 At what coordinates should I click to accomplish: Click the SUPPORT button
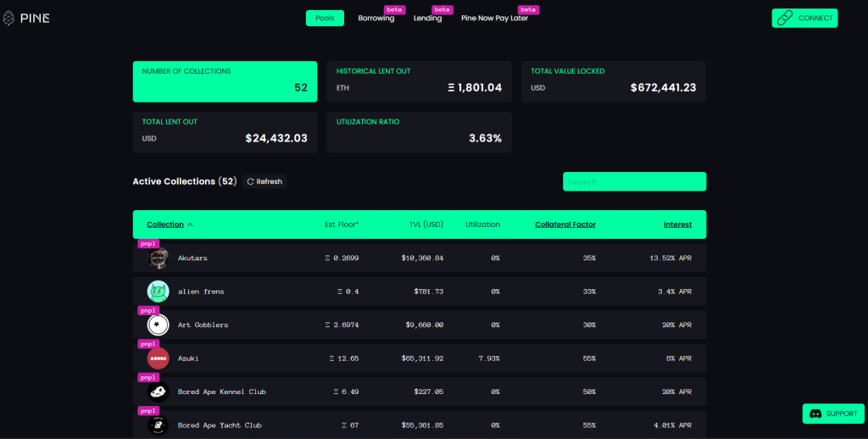tap(833, 414)
